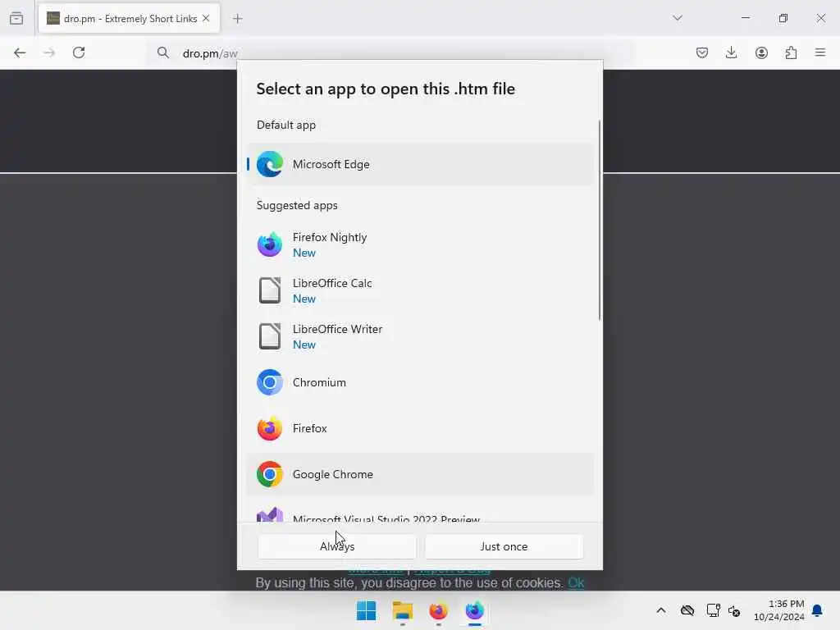Open the clock showing 1:36 PM

click(779, 610)
